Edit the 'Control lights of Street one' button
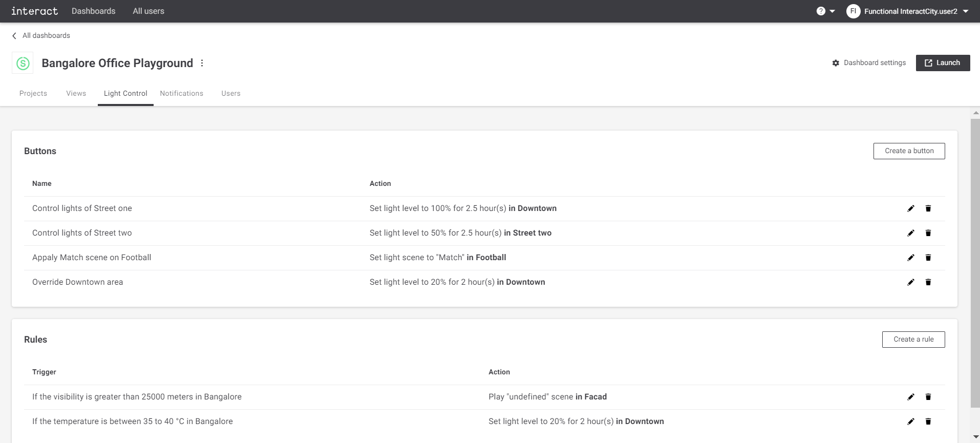The height and width of the screenshot is (443, 980). point(910,208)
